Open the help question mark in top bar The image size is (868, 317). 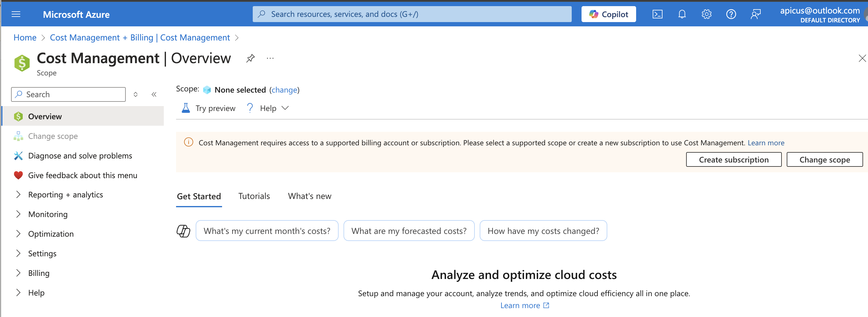731,14
